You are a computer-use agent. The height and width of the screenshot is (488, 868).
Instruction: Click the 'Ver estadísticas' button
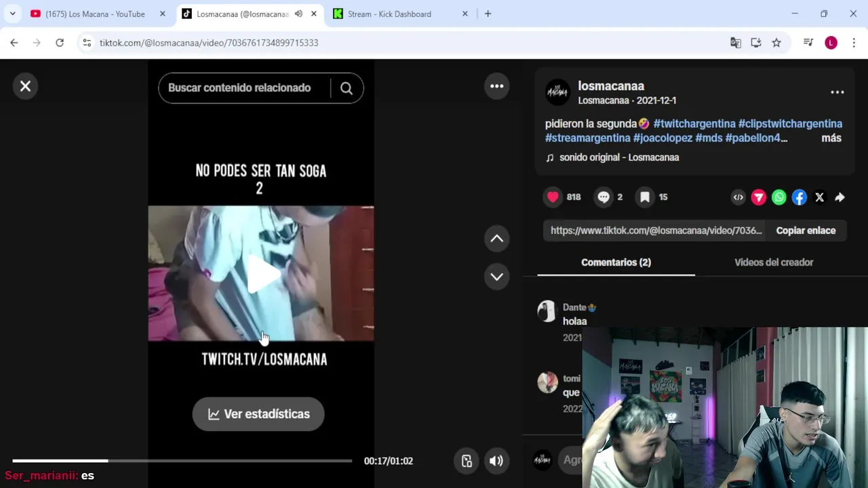point(258,414)
